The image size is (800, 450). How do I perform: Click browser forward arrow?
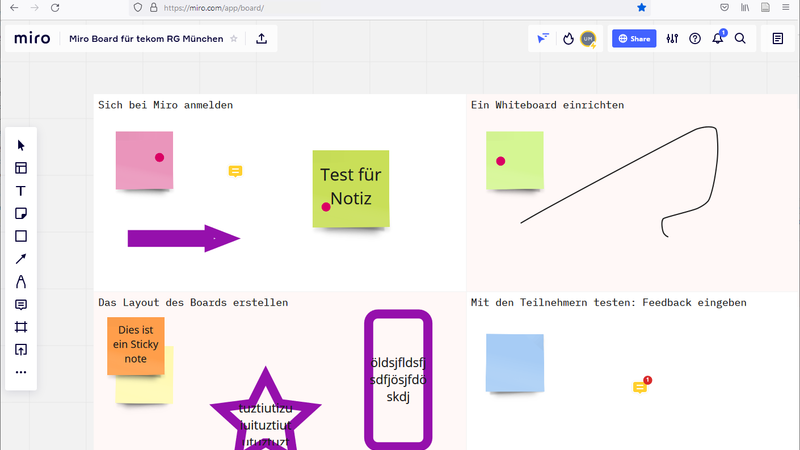click(x=34, y=8)
